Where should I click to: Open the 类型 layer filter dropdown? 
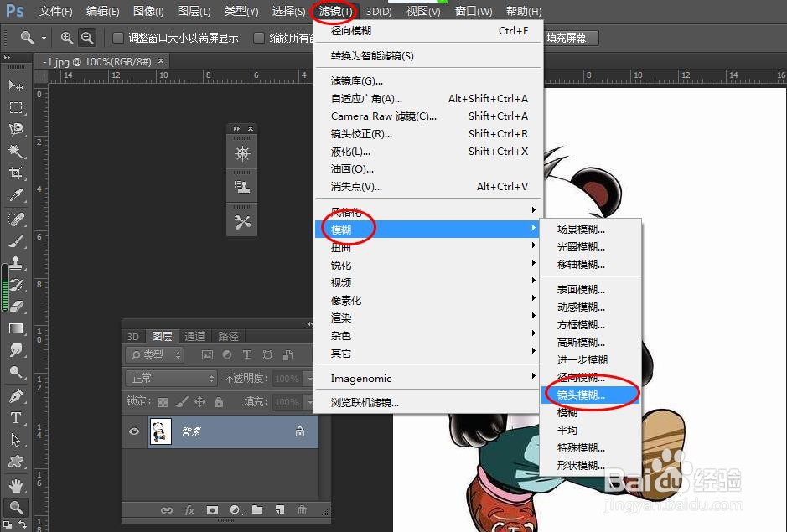pos(154,355)
